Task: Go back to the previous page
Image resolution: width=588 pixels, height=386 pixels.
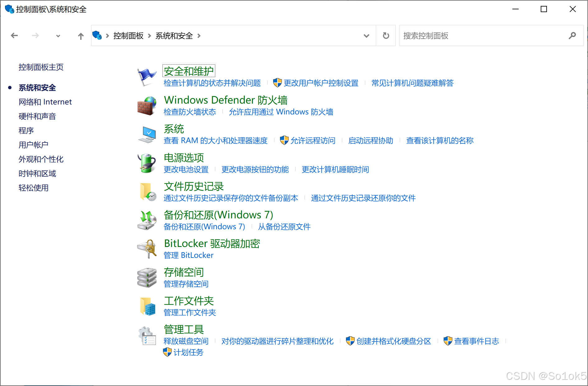Action: pyautogui.click(x=14, y=36)
